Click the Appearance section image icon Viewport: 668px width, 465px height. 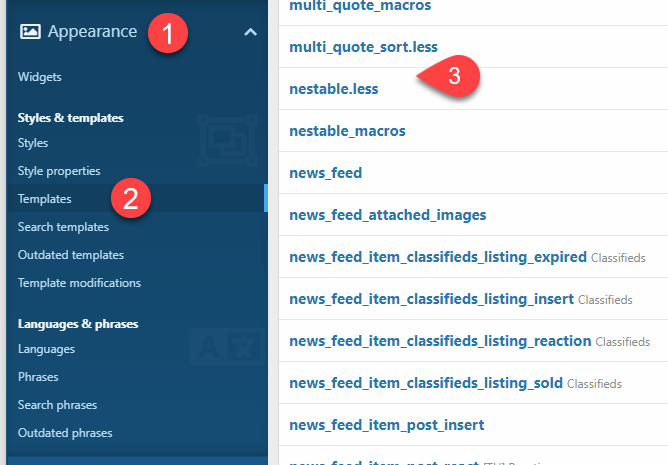[x=30, y=32]
